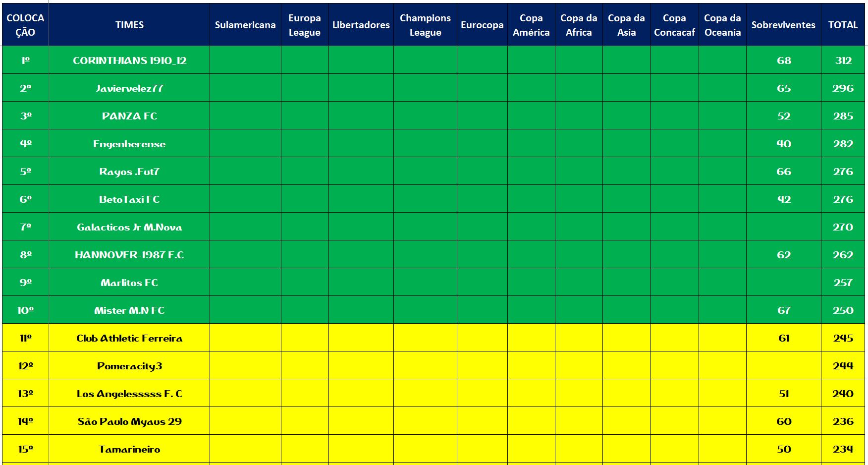Click total value 282 for Engenherense
The height and width of the screenshot is (465, 868).
click(843, 144)
